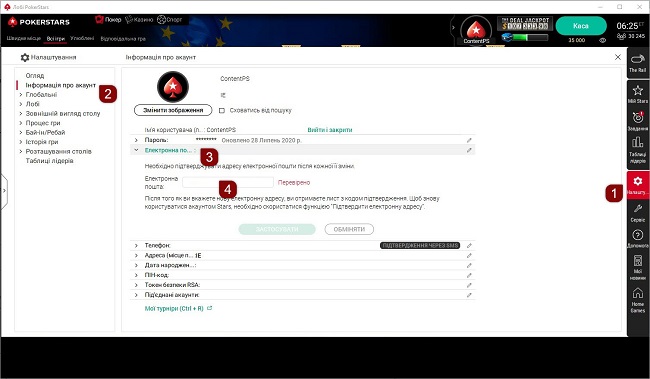
Task: Switch to the Казино tab
Action: point(139,19)
